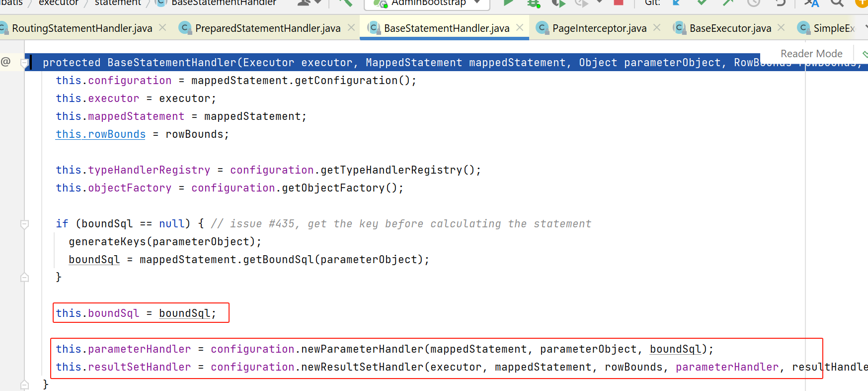Click the Git rollback undo arrow
Viewport: 868px width, 391px height.
(x=780, y=2)
